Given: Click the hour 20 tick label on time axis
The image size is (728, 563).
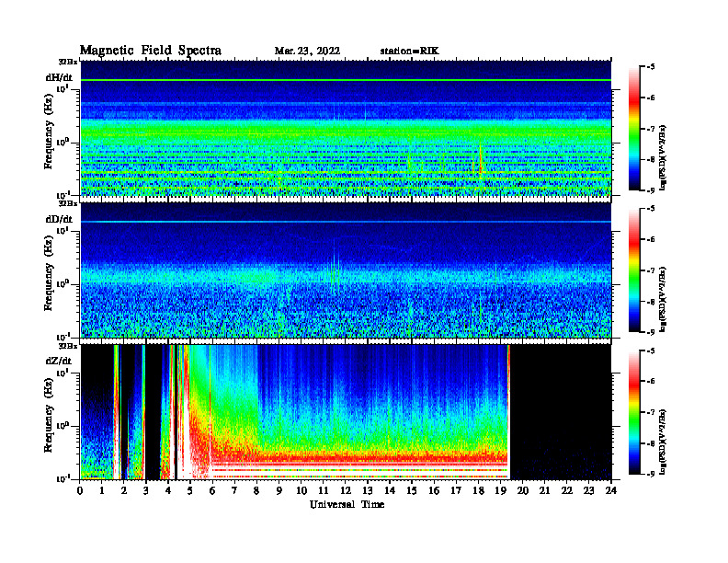Looking at the screenshot, I should point(522,490).
